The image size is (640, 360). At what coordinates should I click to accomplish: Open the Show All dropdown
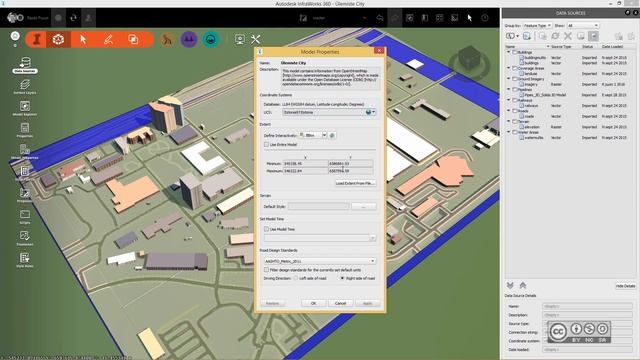coord(583,25)
